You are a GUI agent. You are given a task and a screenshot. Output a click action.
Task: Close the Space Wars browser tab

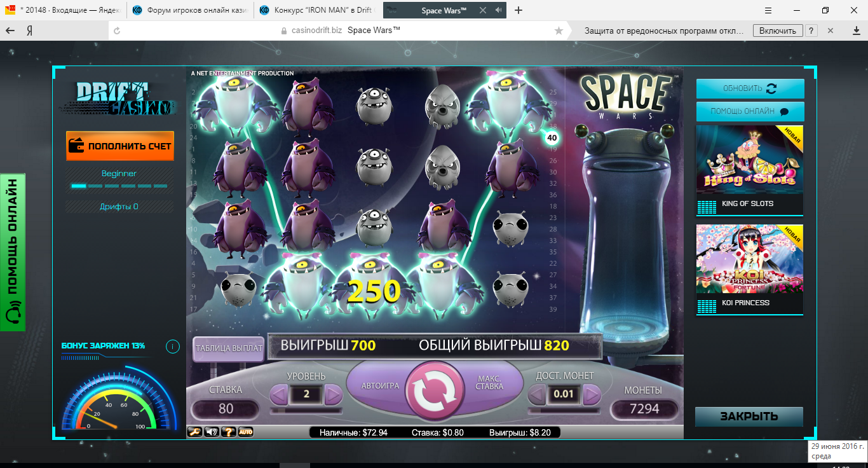click(x=483, y=10)
